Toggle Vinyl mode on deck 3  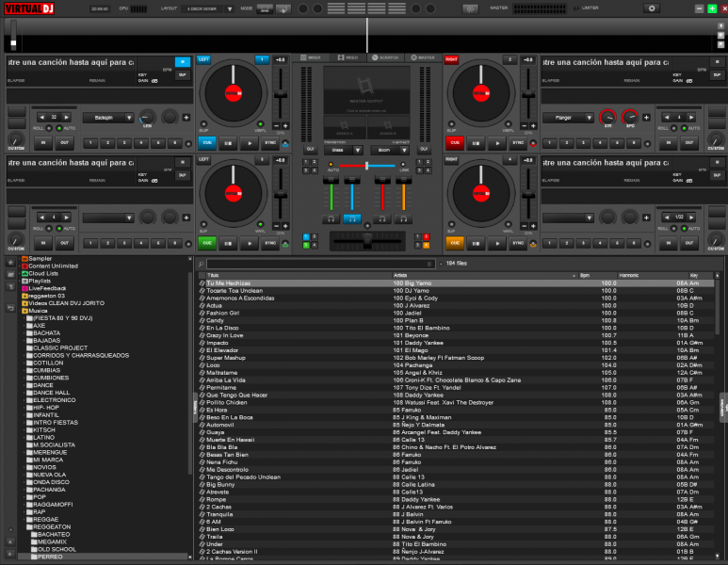(x=261, y=225)
